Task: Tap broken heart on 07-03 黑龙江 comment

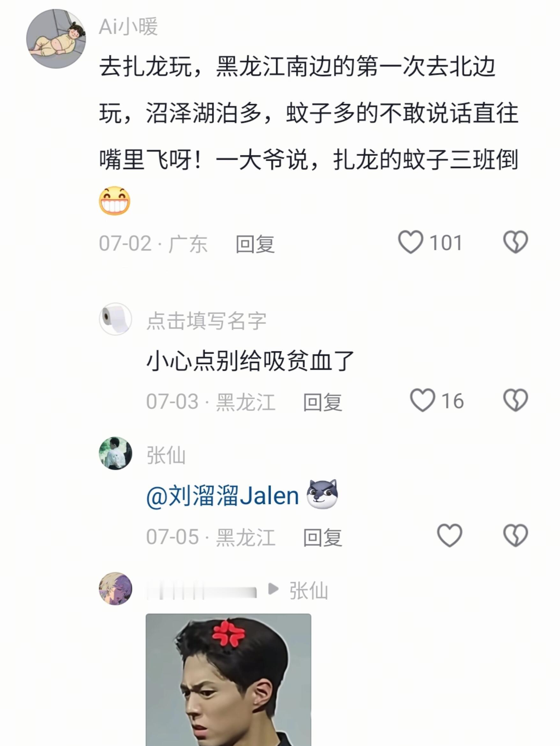Action: pos(515,400)
